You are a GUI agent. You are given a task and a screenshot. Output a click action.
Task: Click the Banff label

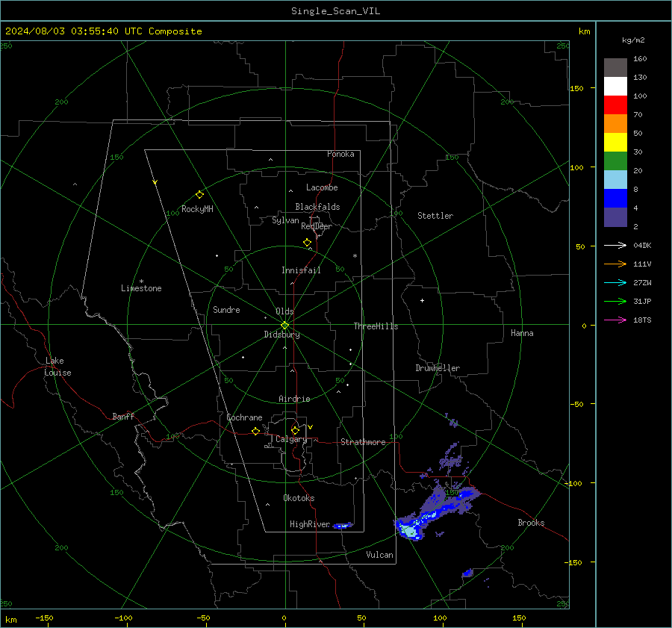[123, 416]
